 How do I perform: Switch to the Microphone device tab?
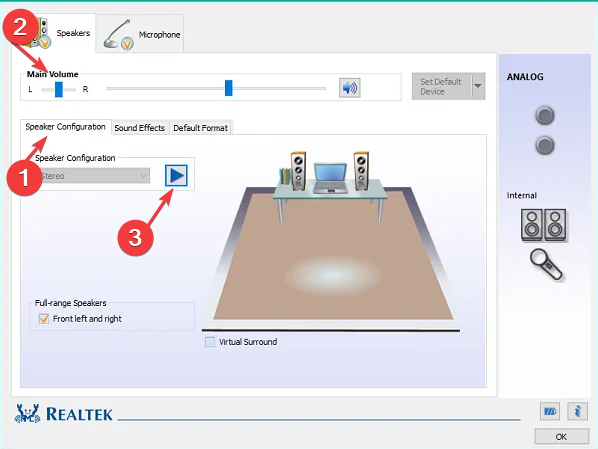pos(140,34)
